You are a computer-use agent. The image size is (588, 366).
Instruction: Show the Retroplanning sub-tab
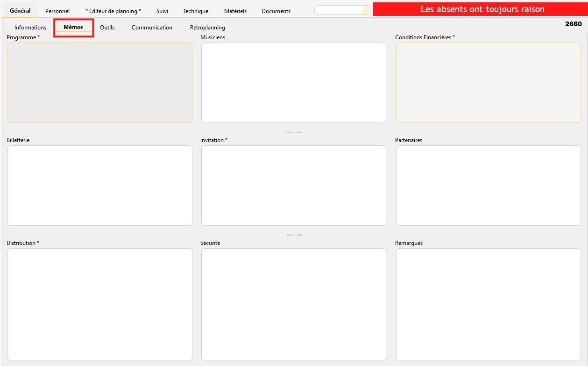[x=207, y=28]
